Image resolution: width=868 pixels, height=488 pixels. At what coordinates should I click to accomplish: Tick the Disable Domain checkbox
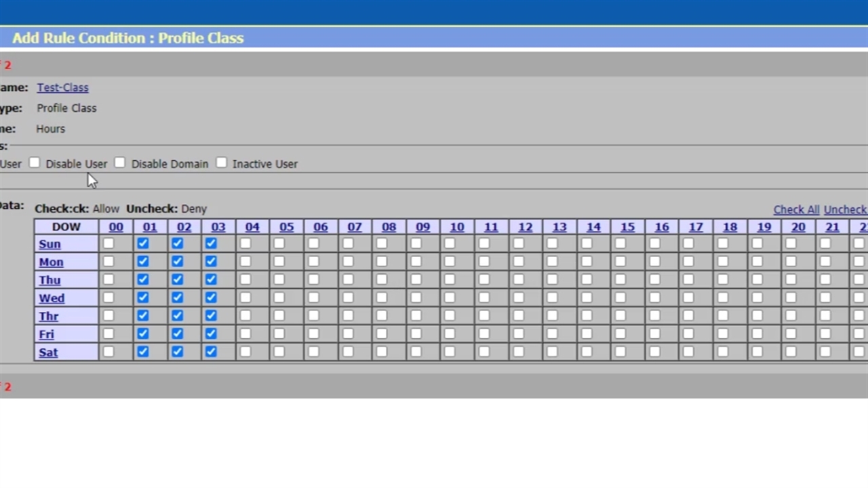120,163
